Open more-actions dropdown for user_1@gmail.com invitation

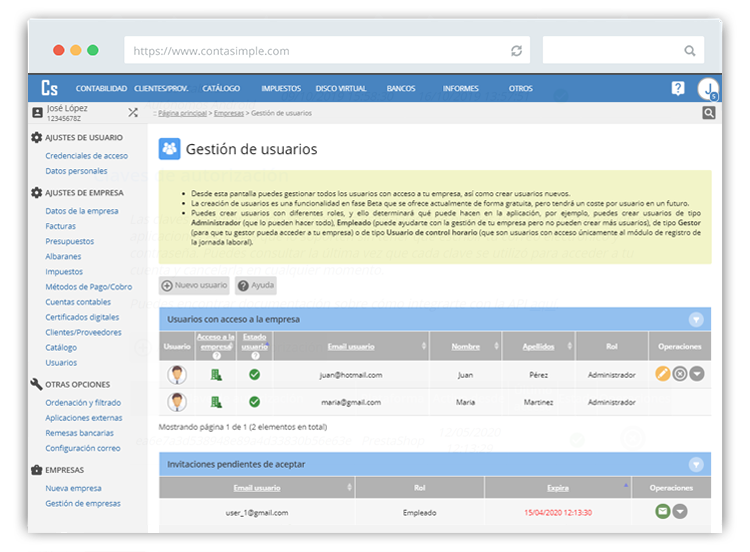tap(680, 511)
